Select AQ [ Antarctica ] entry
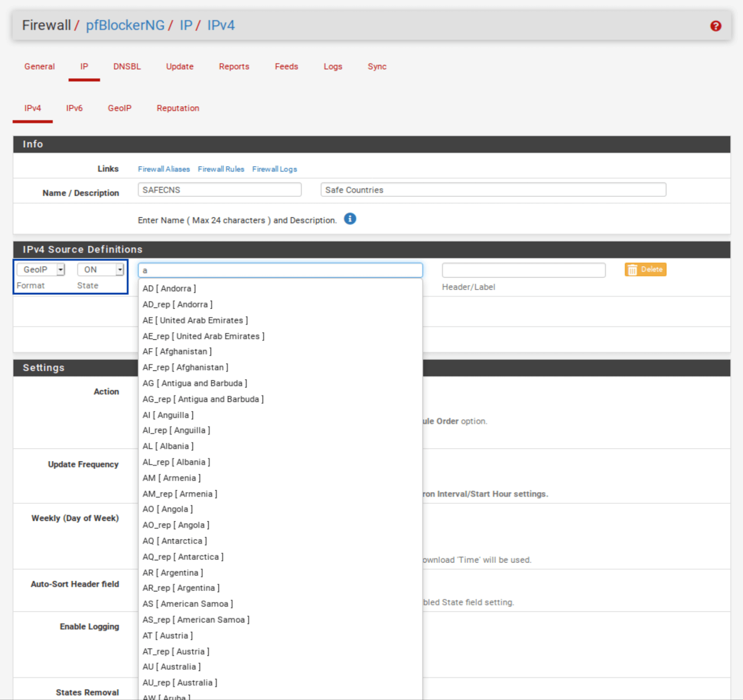 click(280, 541)
